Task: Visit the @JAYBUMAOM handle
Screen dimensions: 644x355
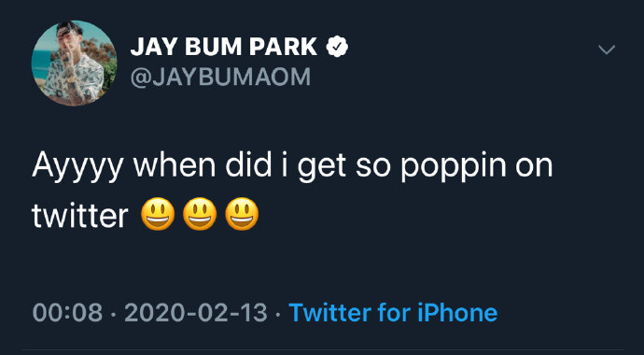Action: (220, 77)
